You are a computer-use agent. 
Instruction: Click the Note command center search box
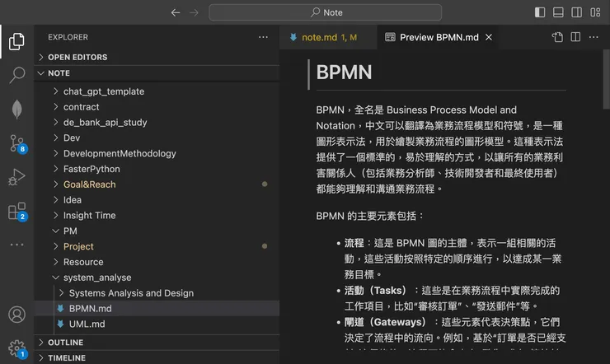(x=326, y=12)
